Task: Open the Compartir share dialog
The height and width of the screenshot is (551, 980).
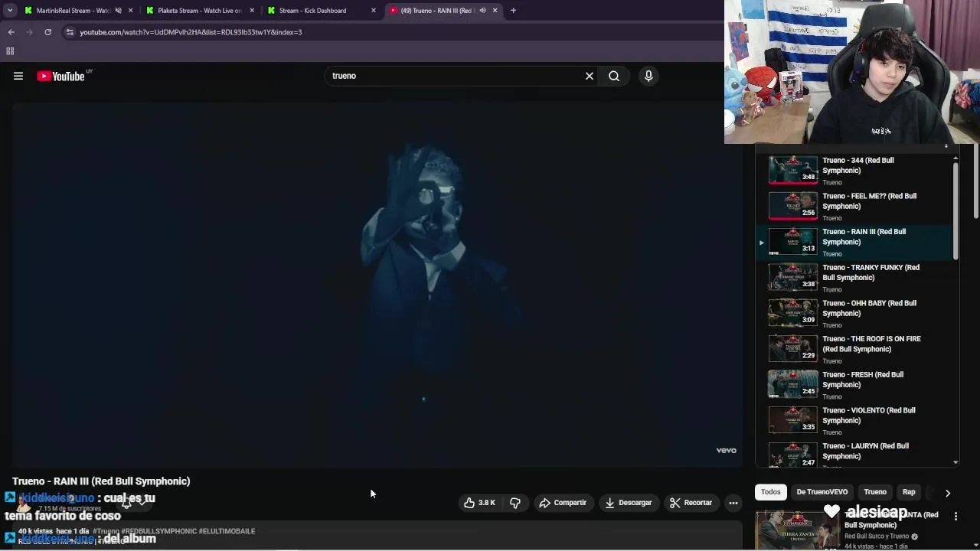Action: 563,503
